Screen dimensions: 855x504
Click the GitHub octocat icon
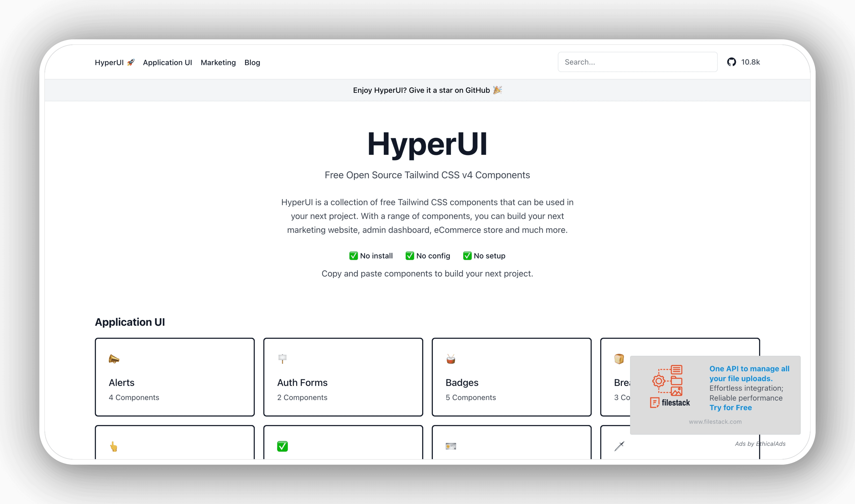coord(731,62)
